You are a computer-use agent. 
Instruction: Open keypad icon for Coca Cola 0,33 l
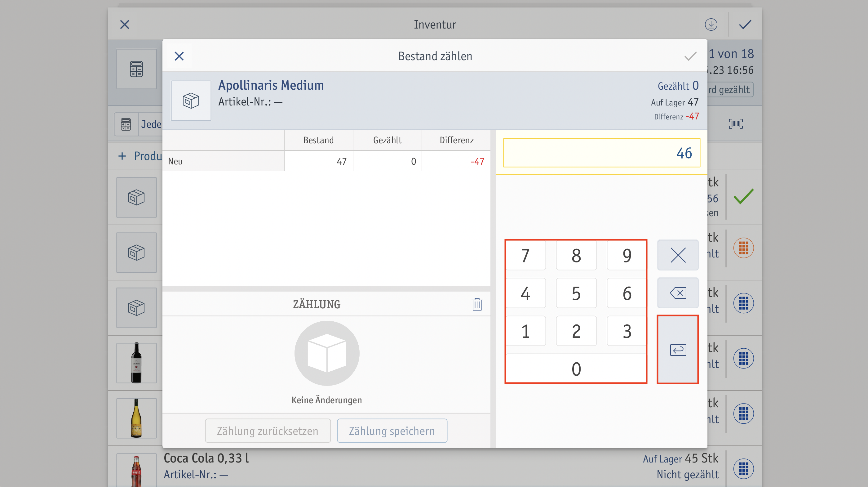[x=743, y=469]
